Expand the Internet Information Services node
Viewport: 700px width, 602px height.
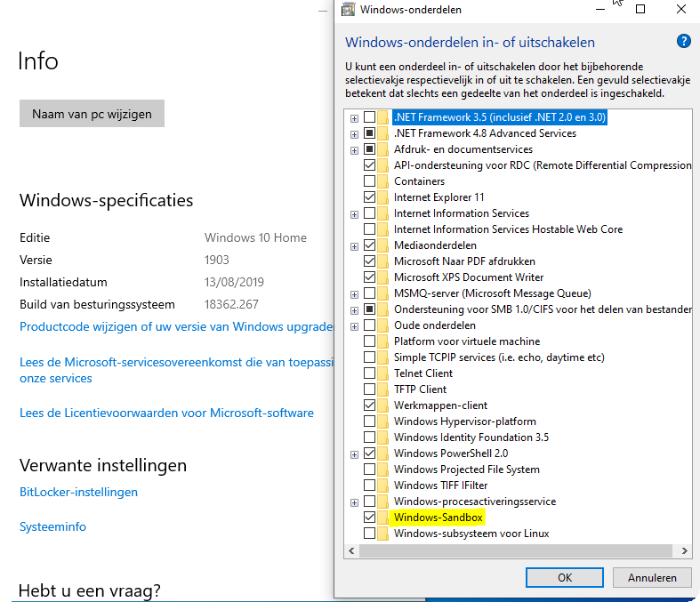pos(354,213)
